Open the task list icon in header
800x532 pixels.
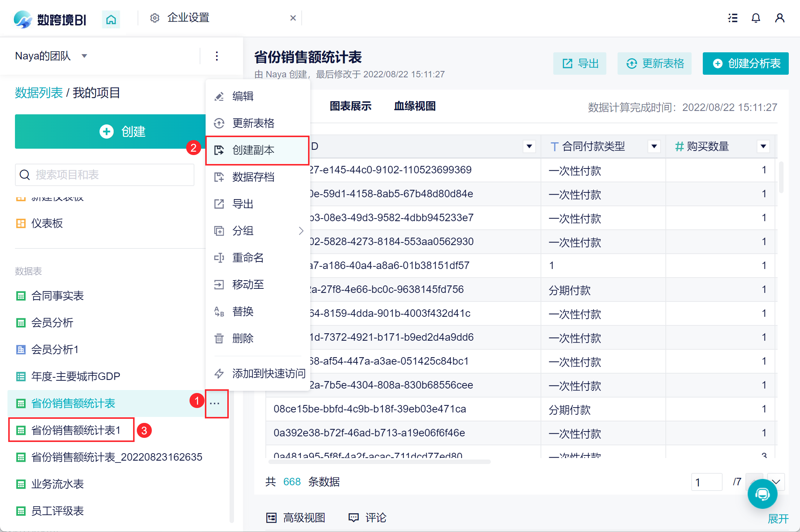[733, 18]
